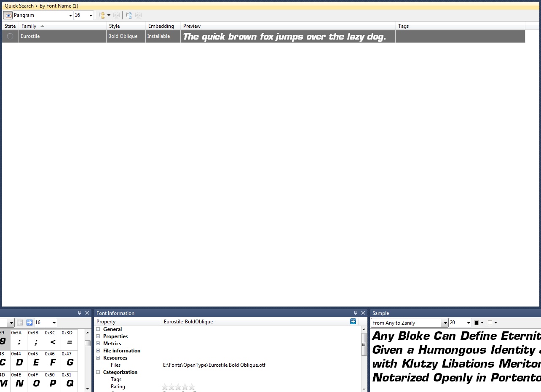Click the Installable embedding cell

pyautogui.click(x=163, y=36)
